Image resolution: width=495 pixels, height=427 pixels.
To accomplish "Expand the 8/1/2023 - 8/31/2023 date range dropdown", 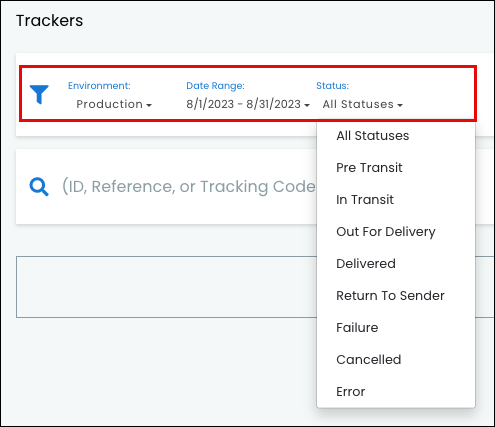I will pyautogui.click(x=248, y=104).
